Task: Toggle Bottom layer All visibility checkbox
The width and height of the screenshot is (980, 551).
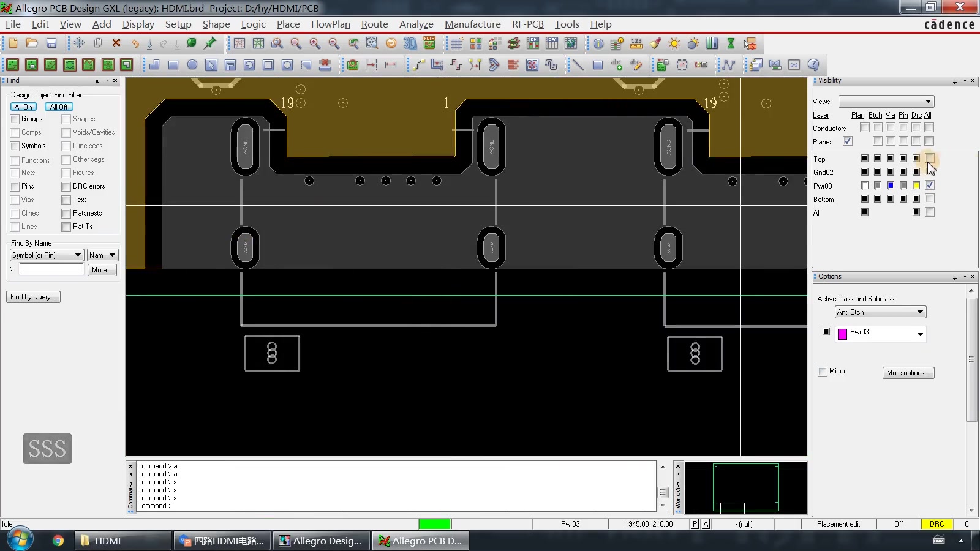Action: [930, 198]
